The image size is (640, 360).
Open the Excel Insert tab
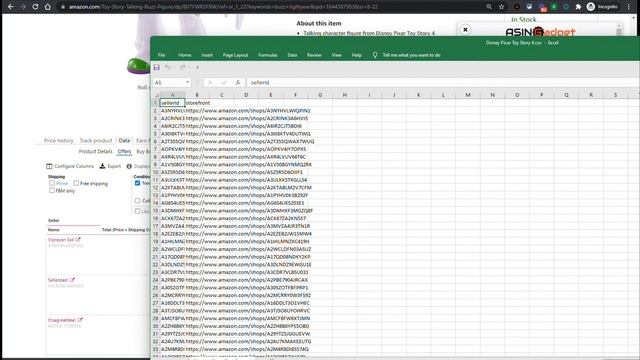tap(207, 55)
